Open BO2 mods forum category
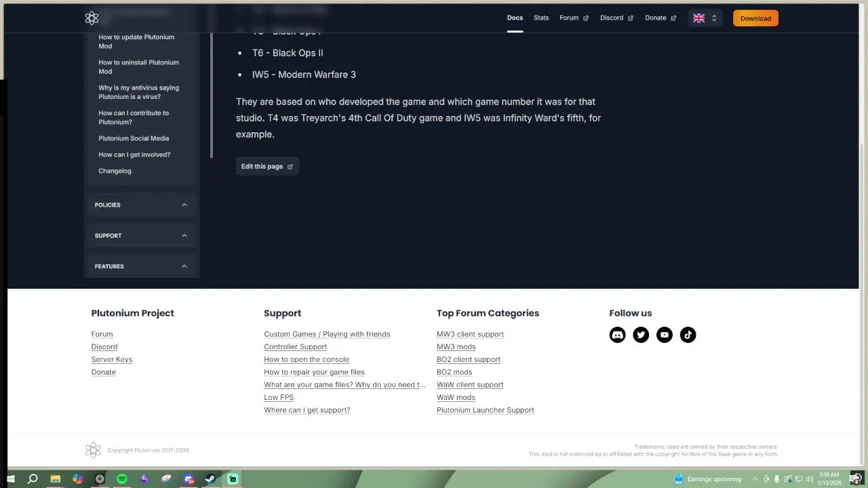 click(x=454, y=372)
